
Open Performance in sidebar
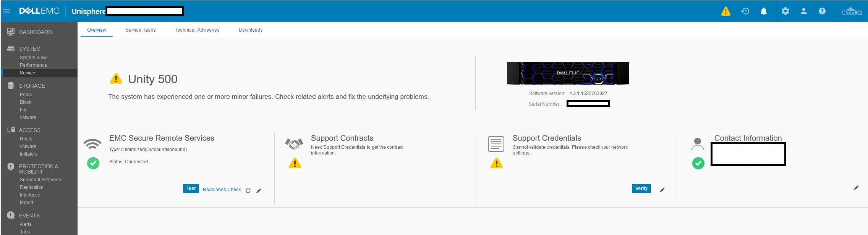(x=33, y=65)
